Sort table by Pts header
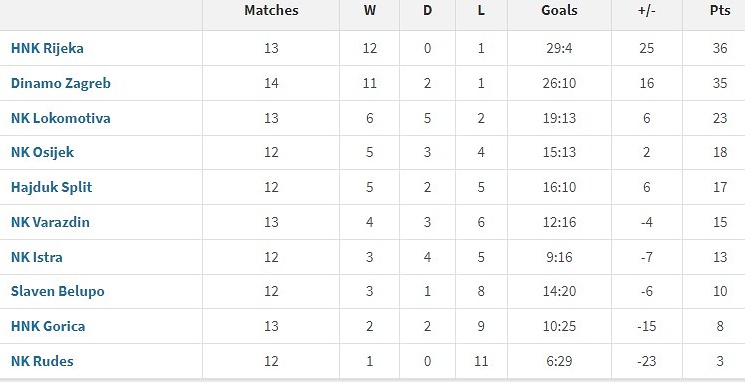 (x=720, y=10)
